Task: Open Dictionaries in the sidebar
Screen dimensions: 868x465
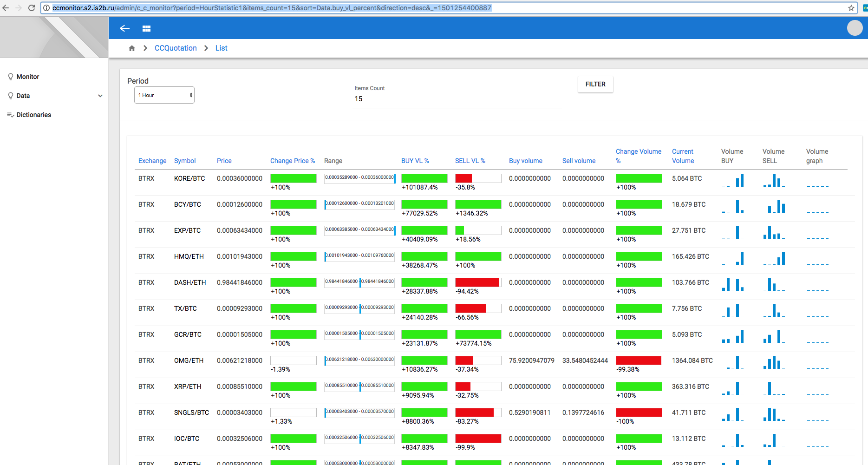Action: tap(33, 115)
